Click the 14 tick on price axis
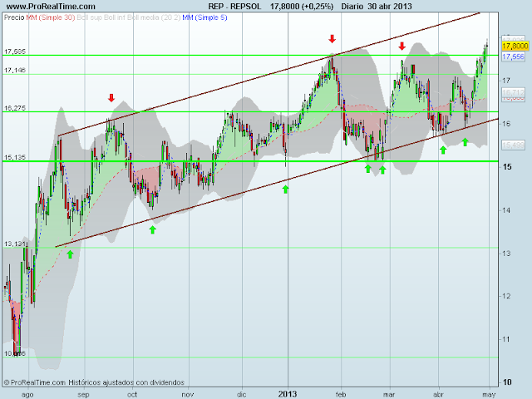Viewport: 532px width, 399px height. tap(506, 210)
